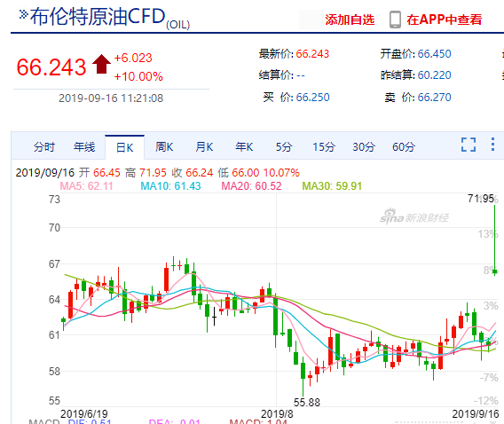Click the candlestick at the 55.88 low
This screenshot has width=504, height=424.
[x=303, y=376]
